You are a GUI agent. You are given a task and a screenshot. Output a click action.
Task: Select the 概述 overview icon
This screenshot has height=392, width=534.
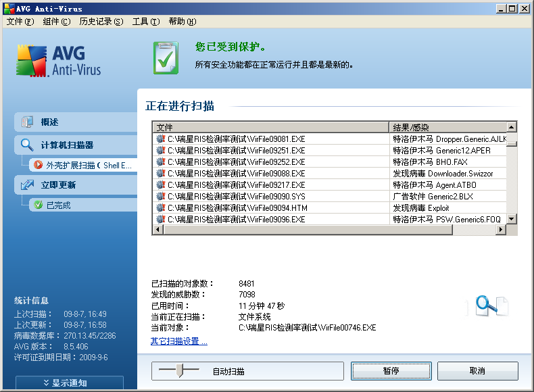pyautogui.click(x=27, y=122)
